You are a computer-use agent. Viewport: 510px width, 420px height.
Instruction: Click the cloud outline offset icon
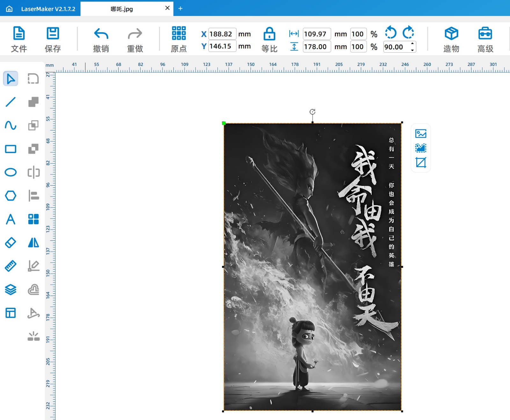tap(33, 290)
